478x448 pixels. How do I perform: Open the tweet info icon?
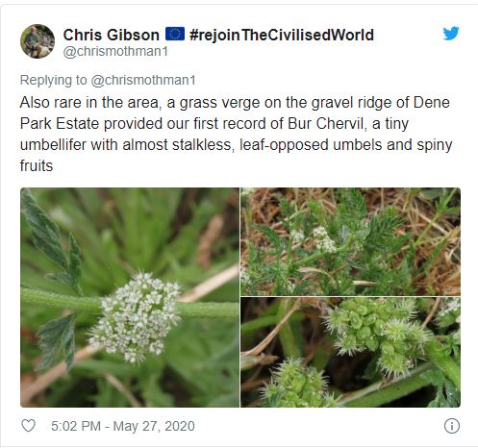pyautogui.click(x=452, y=426)
